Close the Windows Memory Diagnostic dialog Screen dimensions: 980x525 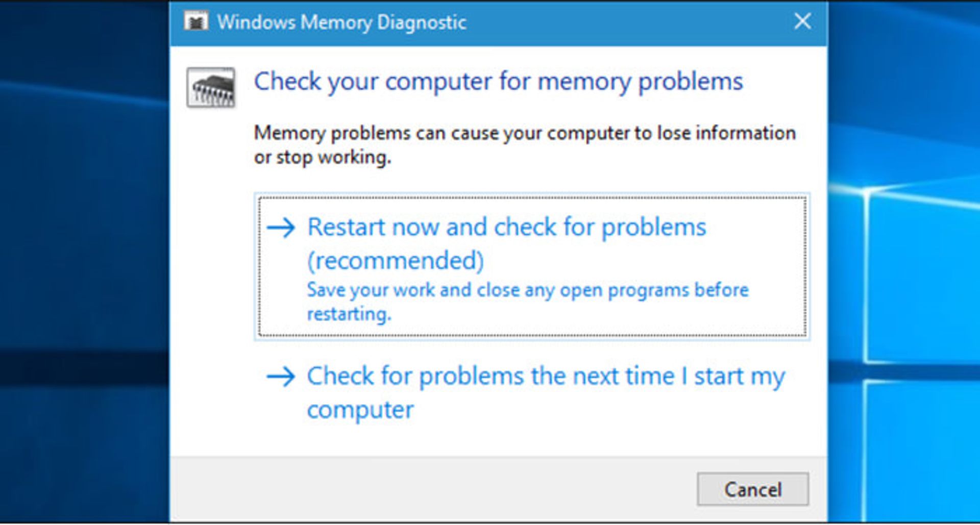[x=803, y=21]
